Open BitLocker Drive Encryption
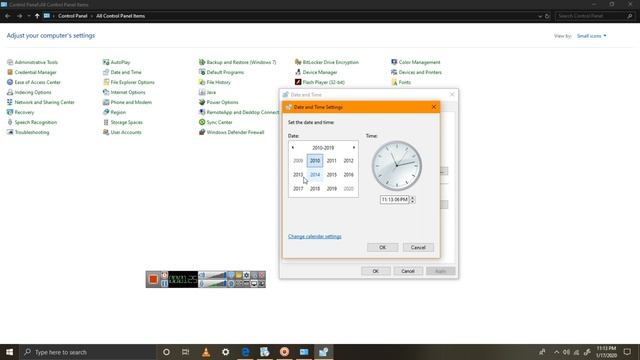The height and width of the screenshot is (360, 640). click(327, 62)
